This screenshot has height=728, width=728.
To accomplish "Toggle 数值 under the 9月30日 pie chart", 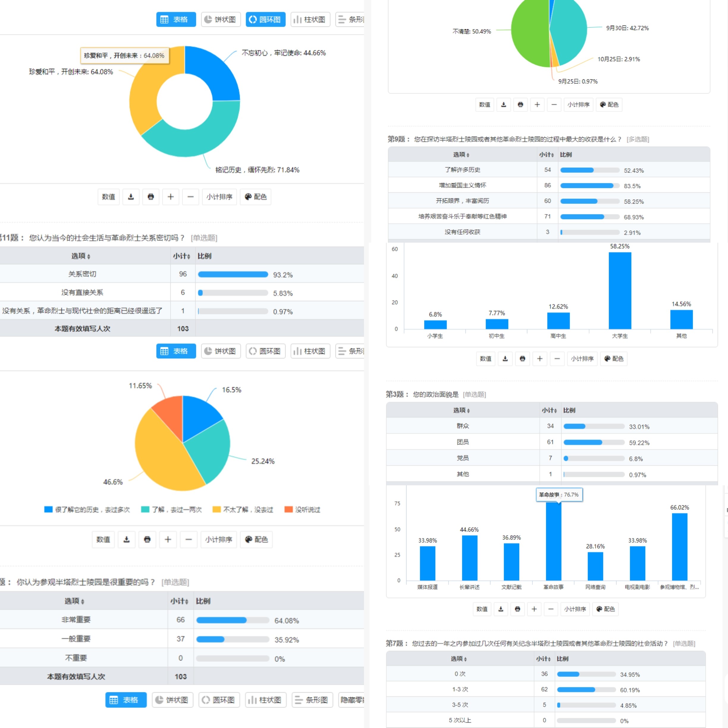I will pyautogui.click(x=484, y=105).
